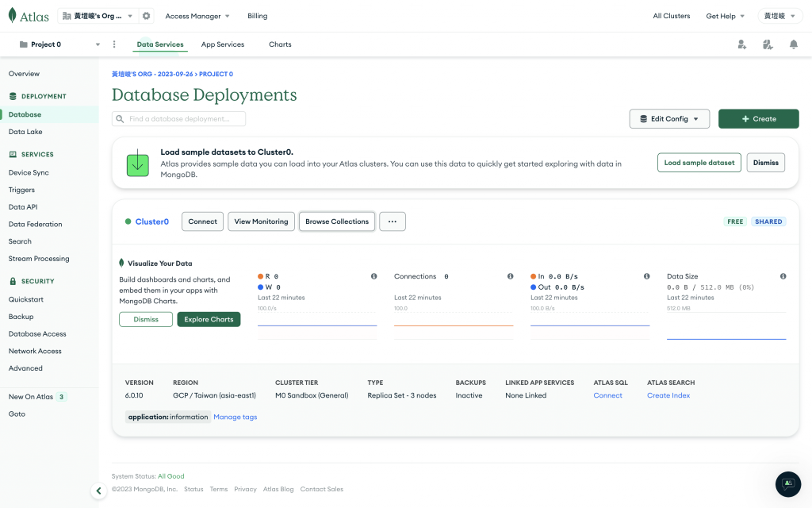Click the Visualize Your Data leaf icon
This screenshot has width=812, height=508.
121,263
